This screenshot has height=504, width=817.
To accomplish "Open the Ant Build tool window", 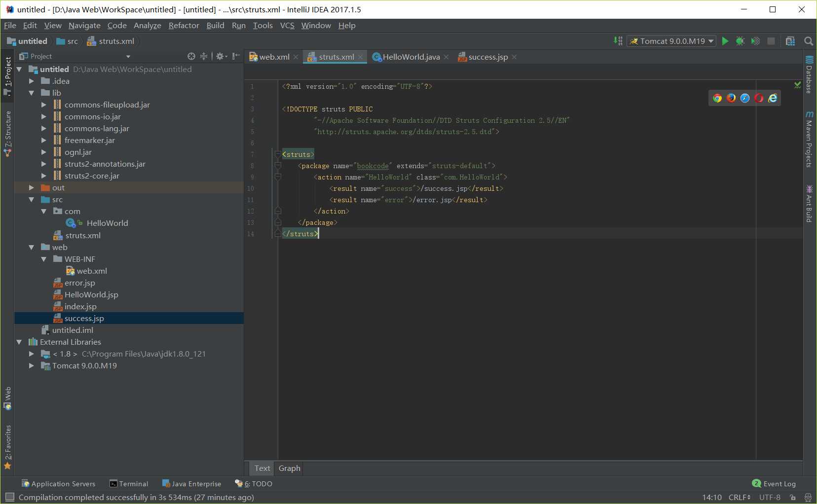I will pos(809,204).
